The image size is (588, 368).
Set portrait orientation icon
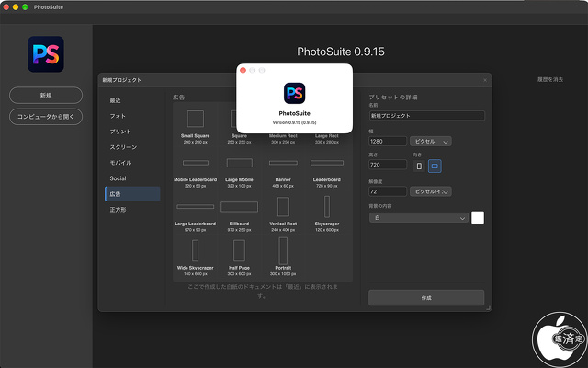[x=419, y=166]
